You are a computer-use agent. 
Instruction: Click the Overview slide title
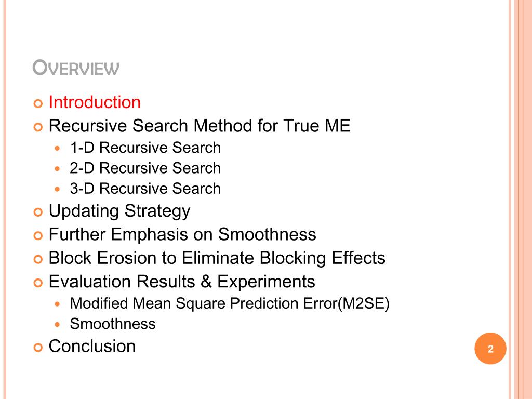[76, 68]
